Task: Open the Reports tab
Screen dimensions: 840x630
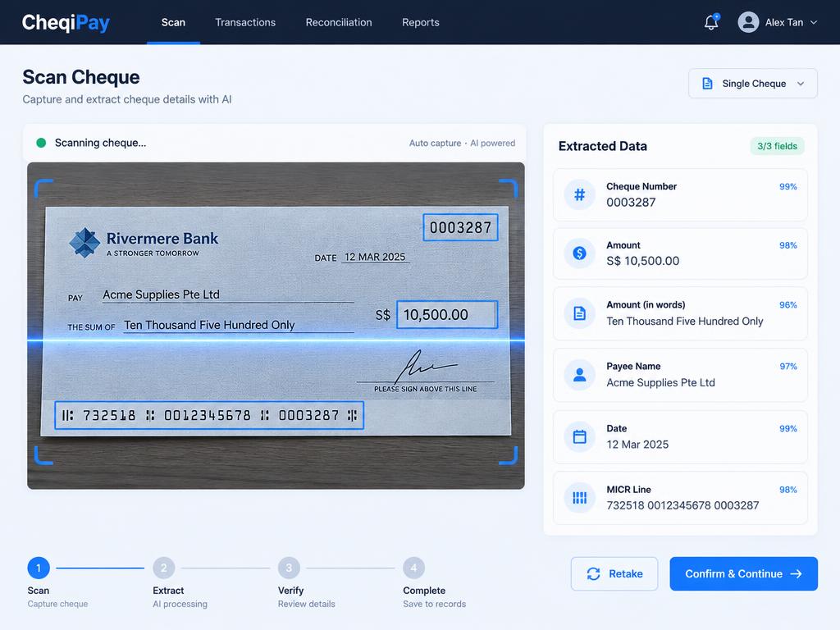Action: pyautogui.click(x=421, y=22)
